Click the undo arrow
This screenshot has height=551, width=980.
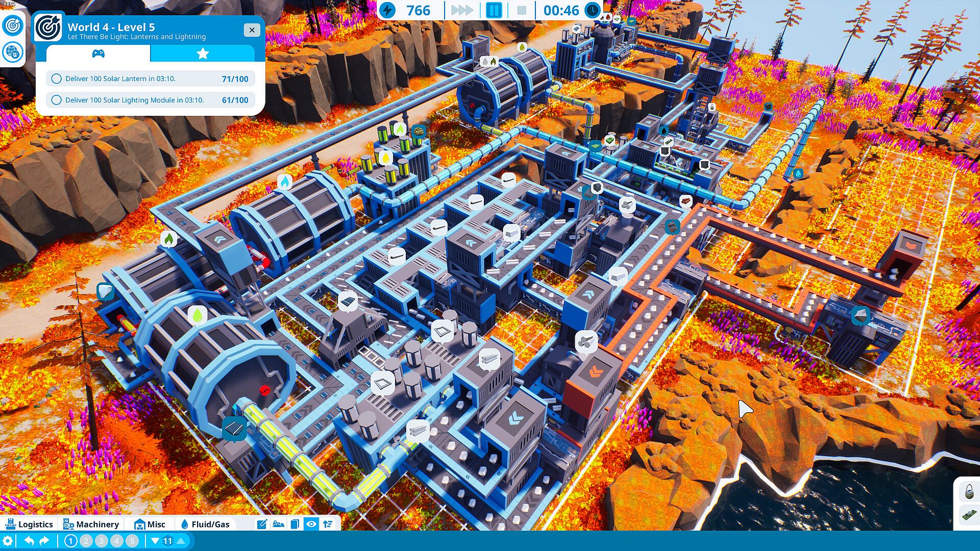tap(29, 541)
